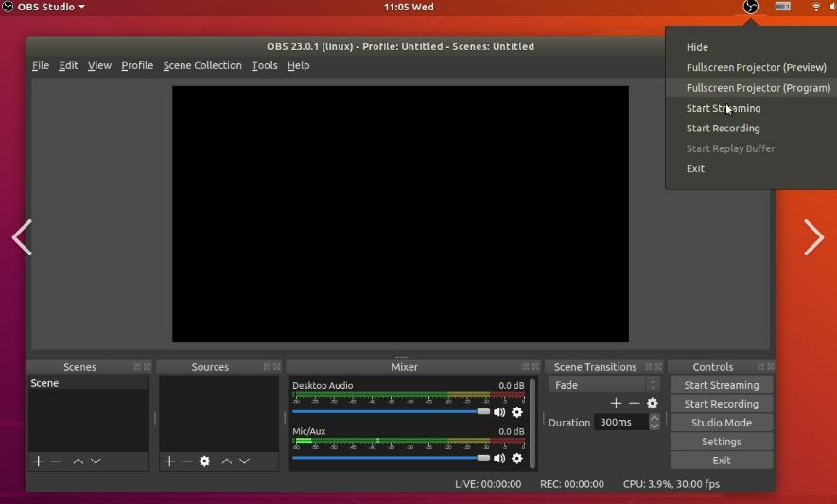Viewport: 837px width, 504px height.
Task: Open Mic/Aux settings gear icon
Action: coord(517,459)
